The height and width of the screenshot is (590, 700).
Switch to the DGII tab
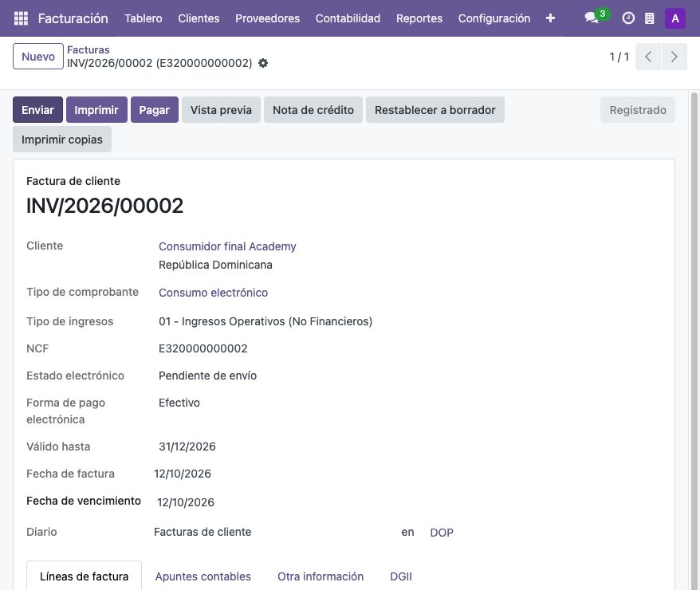[x=401, y=576]
